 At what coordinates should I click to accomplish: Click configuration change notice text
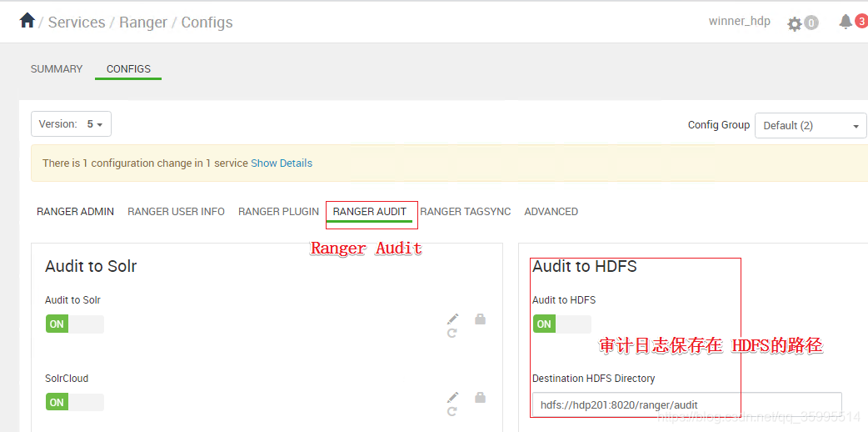point(146,163)
